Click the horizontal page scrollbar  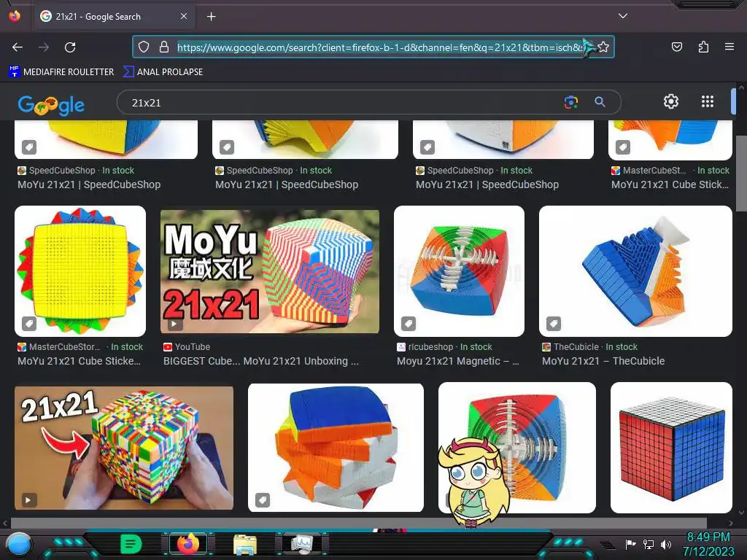coord(358,522)
